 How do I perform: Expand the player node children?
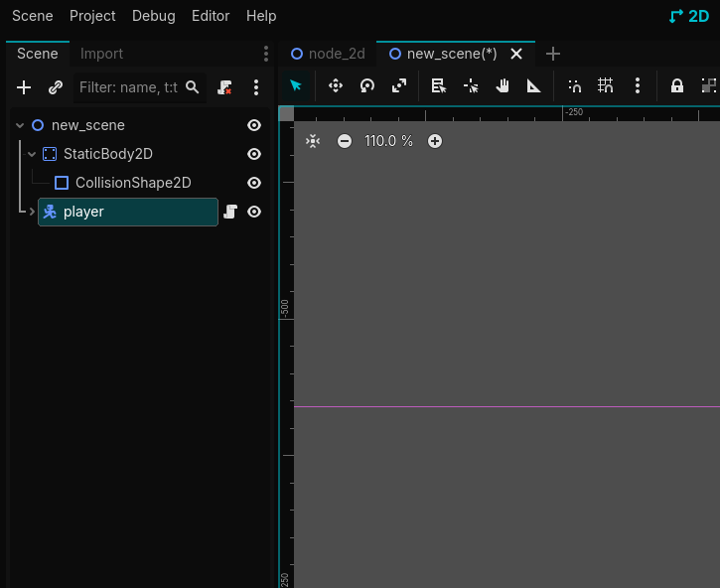[x=32, y=212]
